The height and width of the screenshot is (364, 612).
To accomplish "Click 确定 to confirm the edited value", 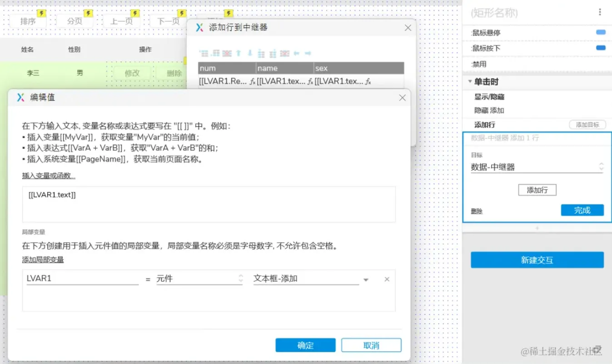I will [305, 345].
